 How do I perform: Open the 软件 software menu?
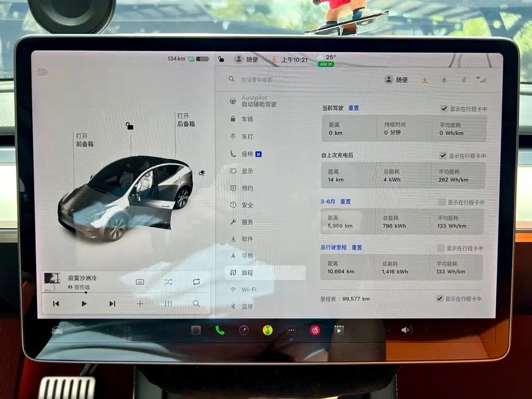242,239
